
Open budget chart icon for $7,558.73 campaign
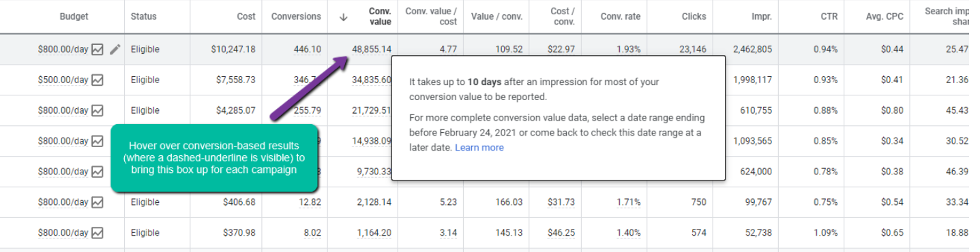tap(98, 80)
